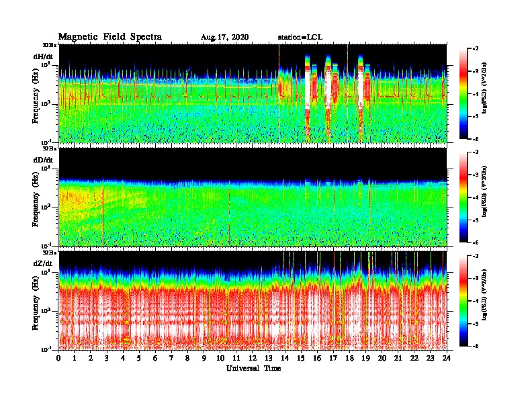
Task: Click hour tick label "6" on time axis
Action: pyautogui.click(x=155, y=358)
